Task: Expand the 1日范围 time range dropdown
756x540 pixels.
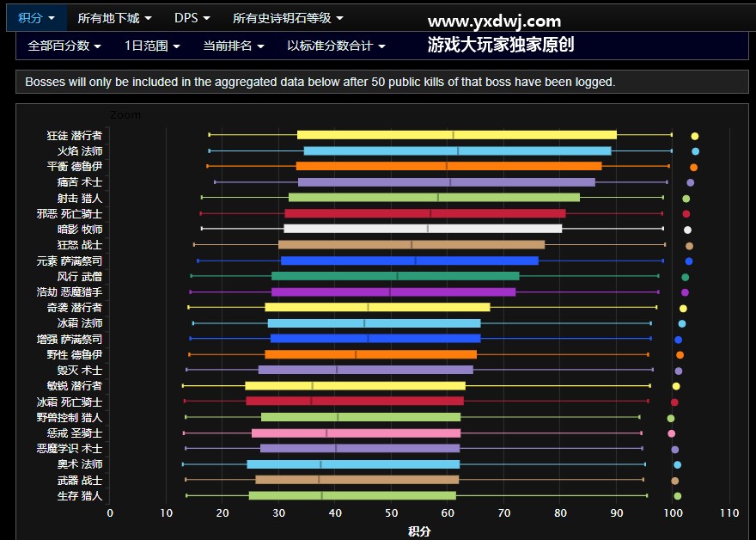Action: coord(152,46)
